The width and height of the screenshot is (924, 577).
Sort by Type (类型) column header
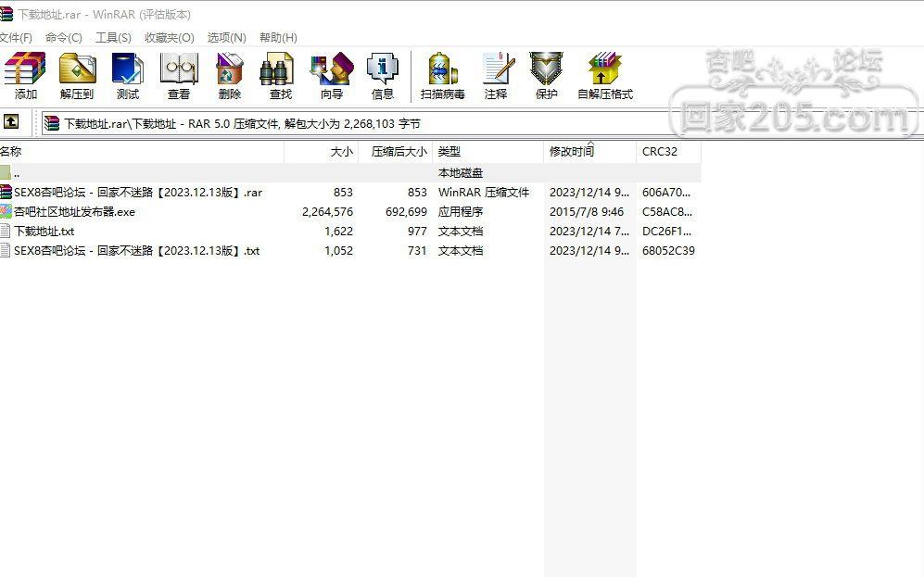click(487, 151)
